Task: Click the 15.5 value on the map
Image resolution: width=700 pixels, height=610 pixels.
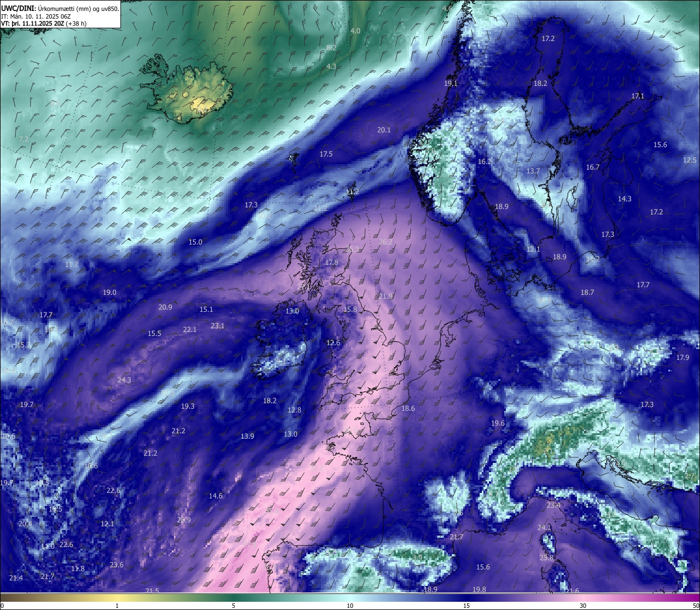Action: click(x=154, y=333)
